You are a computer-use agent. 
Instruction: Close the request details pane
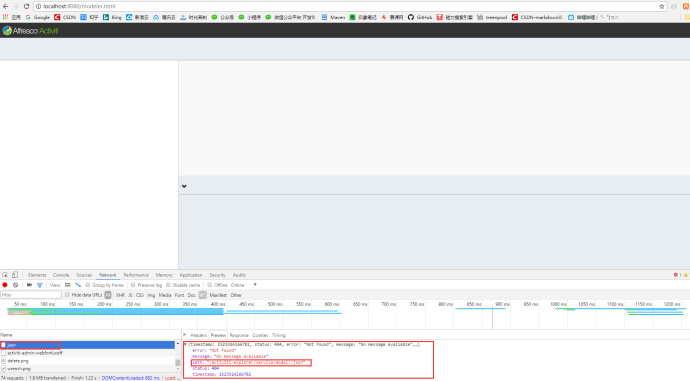click(185, 335)
